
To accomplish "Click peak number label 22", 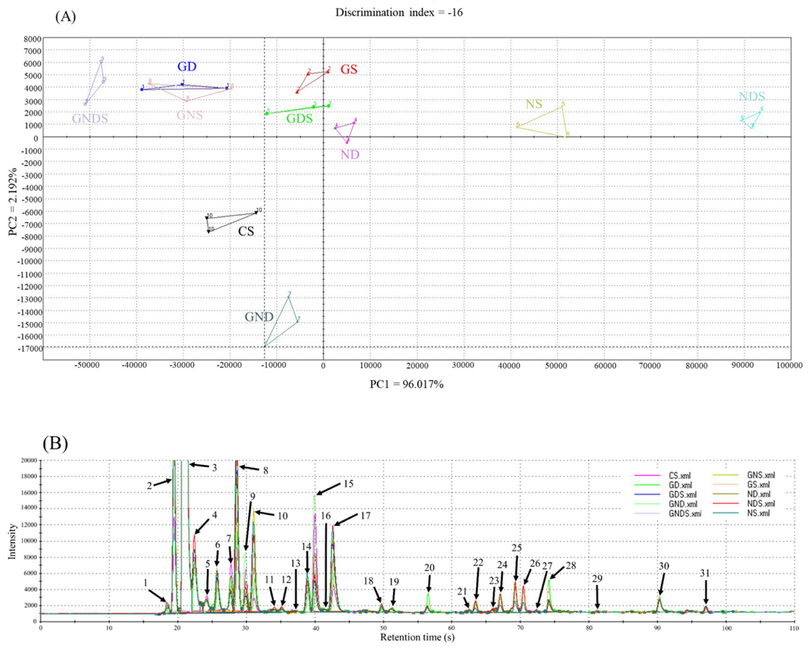I will click(478, 562).
